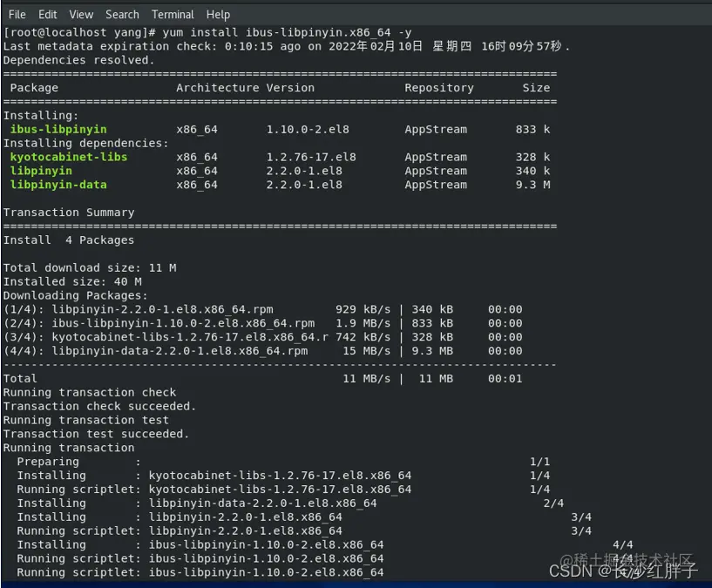This screenshot has width=712, height=588.
Task: Click 'Running transaction test' line
Action: click(x=86, y=421)
